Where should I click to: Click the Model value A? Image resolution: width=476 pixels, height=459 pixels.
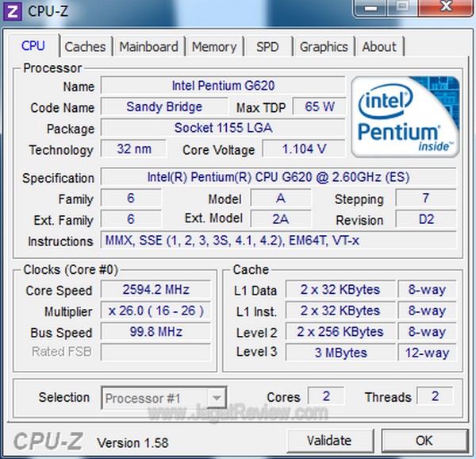coord(281,198)
